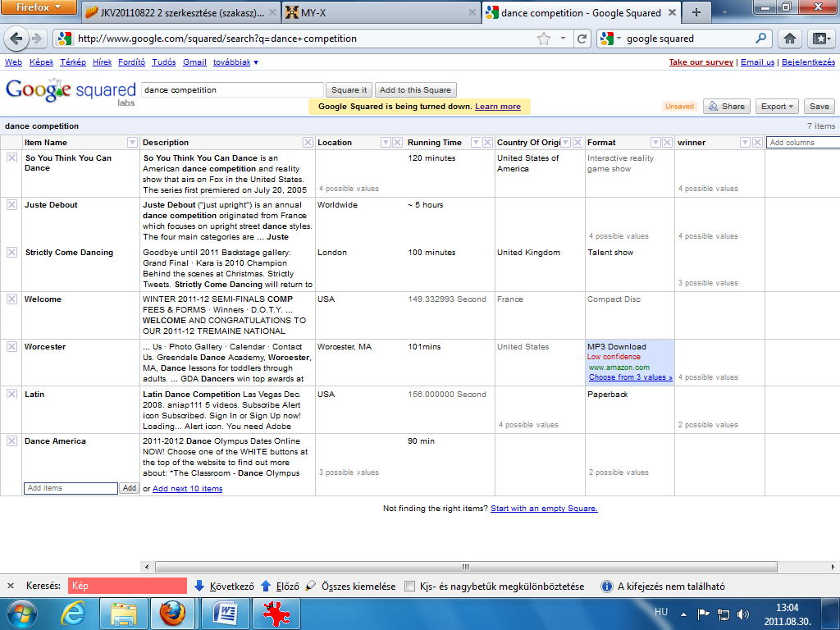
Task: Find next match with Következő
Action: pos(225,586)
